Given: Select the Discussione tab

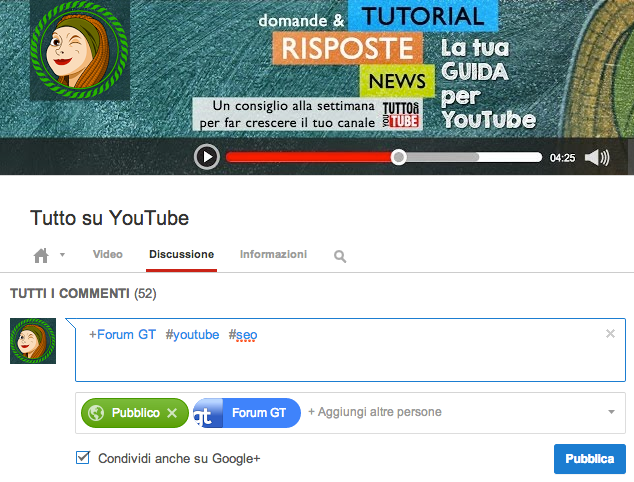Looking at the screenshot, I should click(x=182, y=254).
